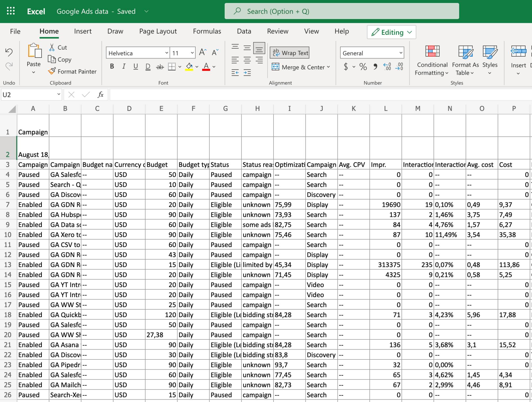Apply percent style
This screenshot has width=532, height=402.
coord(363,67)
